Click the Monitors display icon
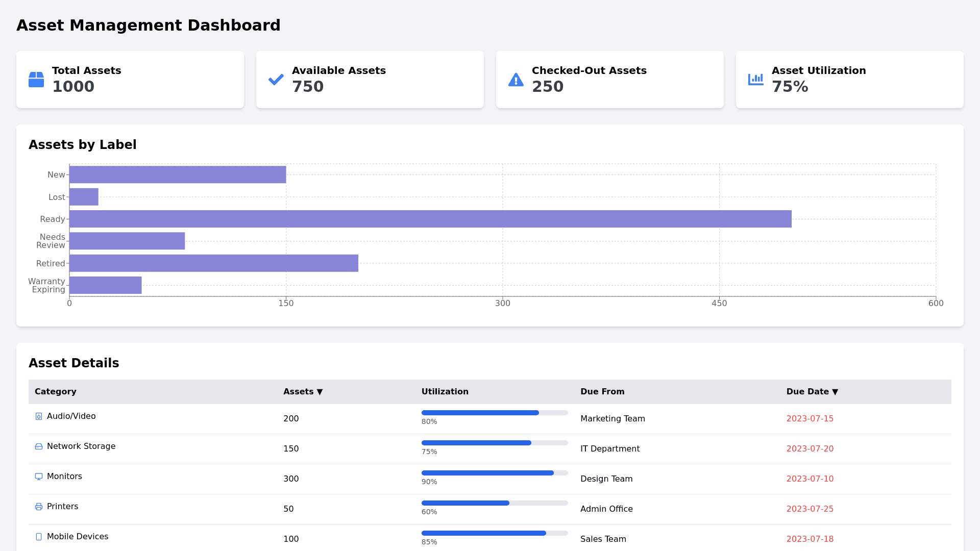 tap(39, 477)
